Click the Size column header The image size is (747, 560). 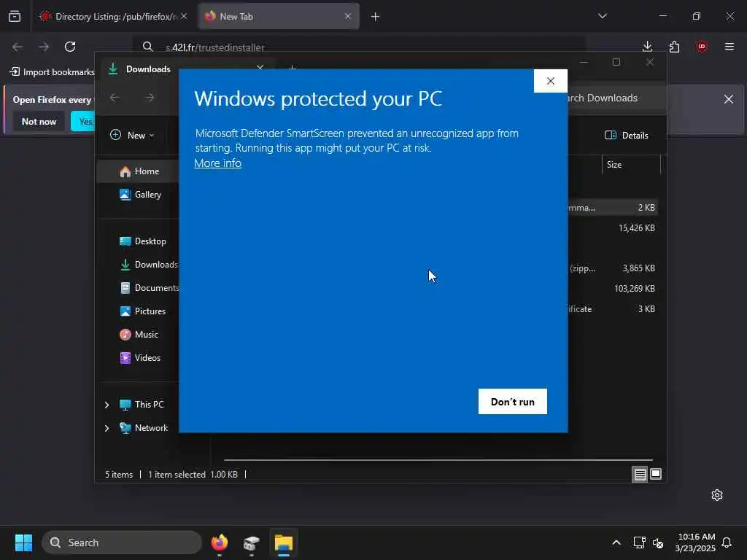point(631,165)
